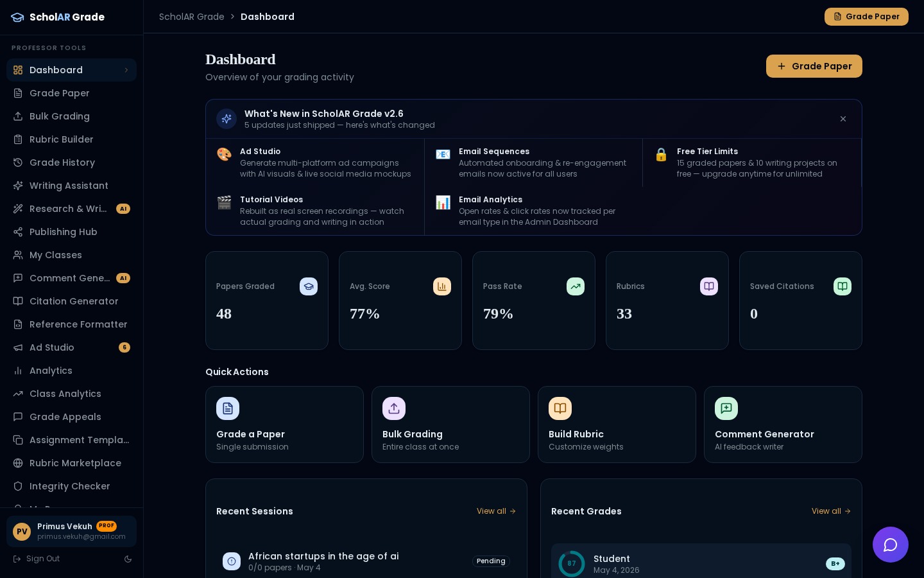This screenshot has width=924, height=578.
Task: Toggle dark mode moon icon
Action: (x=128, y=559)
